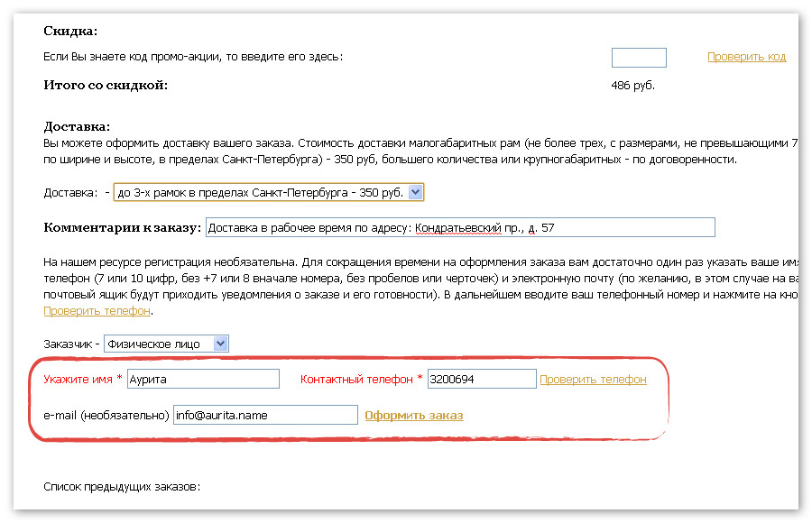812x523 pixels.
Task: Click the 'e-mail (необязательно)' label
Action: (x=106, y=416)
